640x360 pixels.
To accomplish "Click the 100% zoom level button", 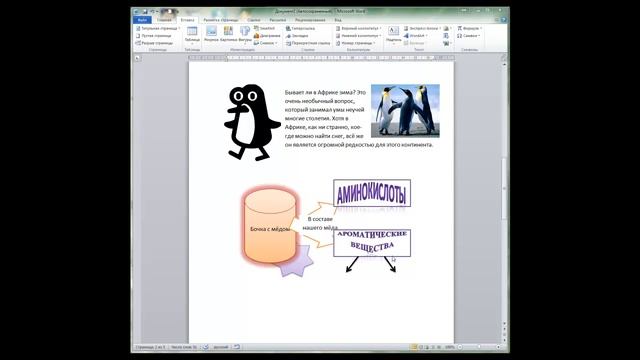I will pyautogui.click(x=449, y=347).
